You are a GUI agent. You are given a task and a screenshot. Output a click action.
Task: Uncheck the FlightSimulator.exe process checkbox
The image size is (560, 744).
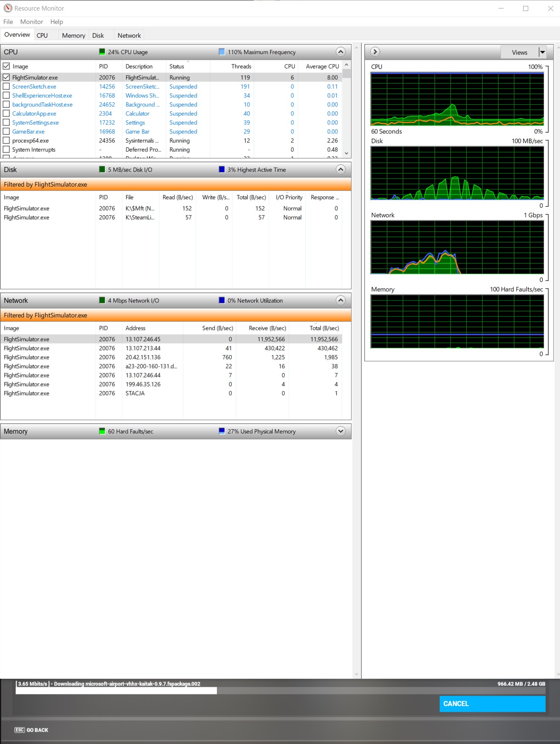[6, 78]
